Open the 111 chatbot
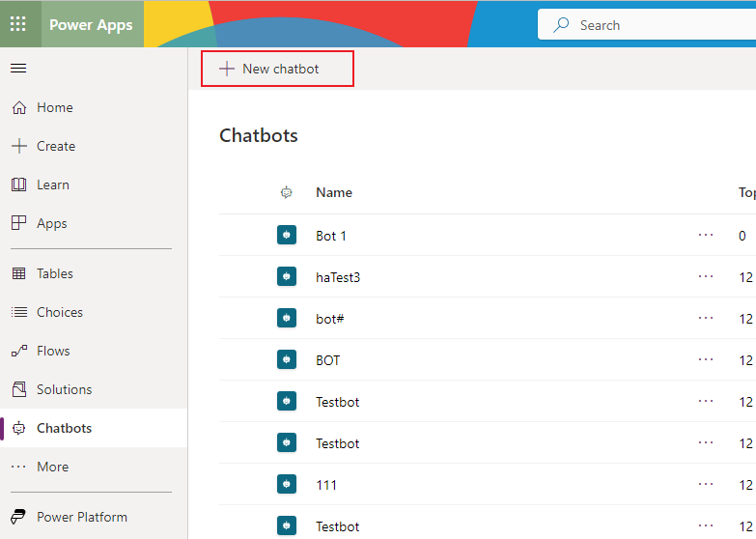Viewport: 756px width, 539px height. click(326, 485)
